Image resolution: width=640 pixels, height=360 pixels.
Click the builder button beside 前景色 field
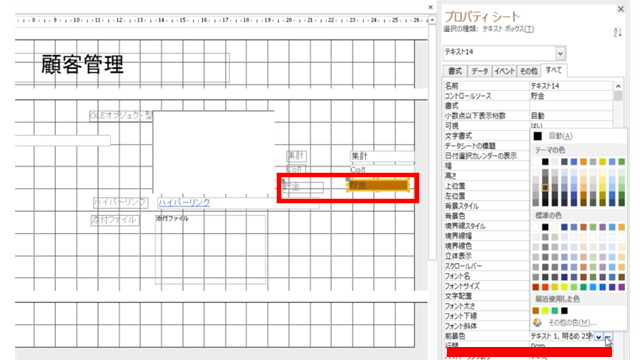[608, 337]
